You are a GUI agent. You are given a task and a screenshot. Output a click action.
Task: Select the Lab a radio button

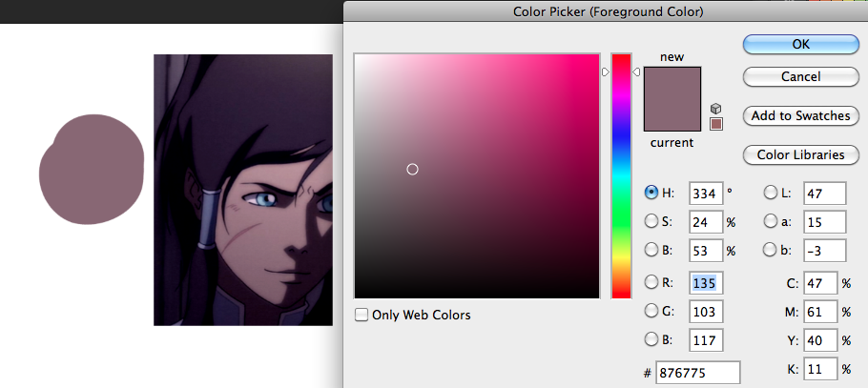point(770,221)
